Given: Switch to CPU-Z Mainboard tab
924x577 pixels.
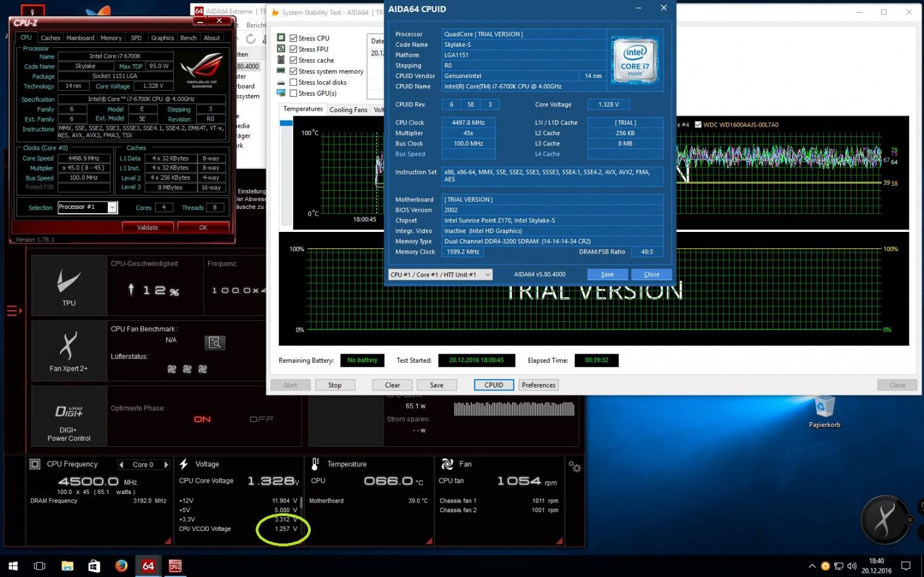Looking at the screenshot, I should point(80,38).
